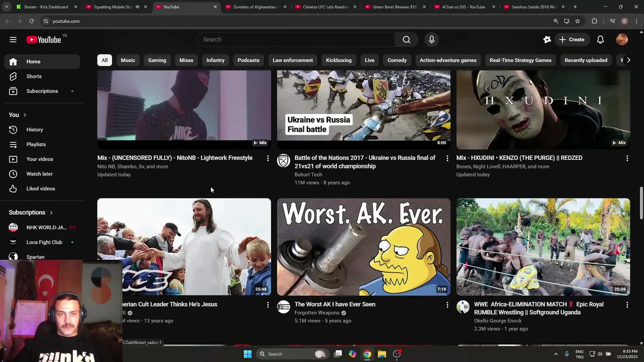
Task: Open the Forgotten Weapons channel name link
Action: click(x=317, y=313)
